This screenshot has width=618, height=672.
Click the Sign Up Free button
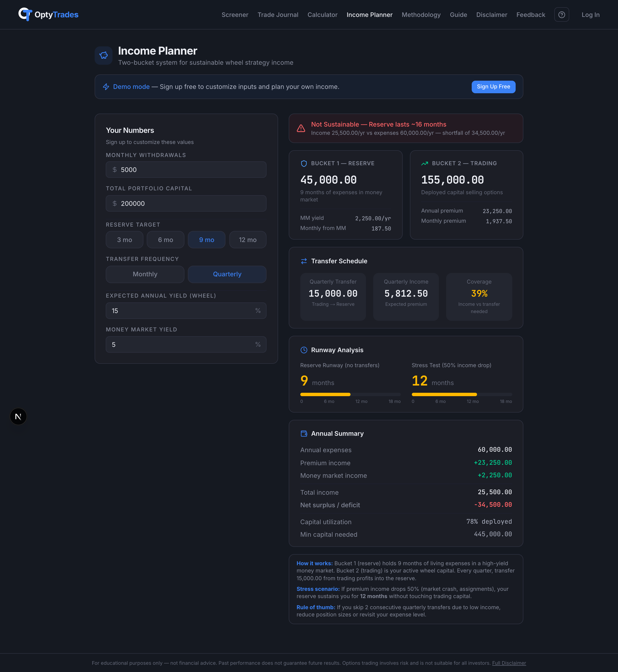pyautogui.click(x=493, y=87)
